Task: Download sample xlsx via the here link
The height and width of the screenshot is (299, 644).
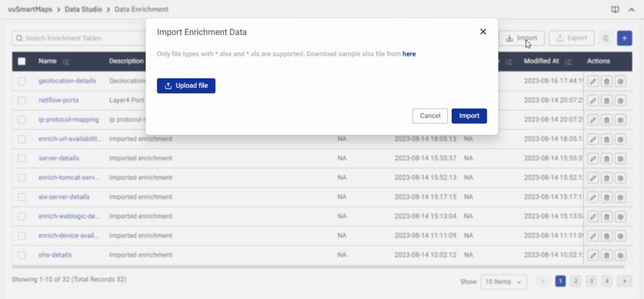Action: (x=409, y=54)
